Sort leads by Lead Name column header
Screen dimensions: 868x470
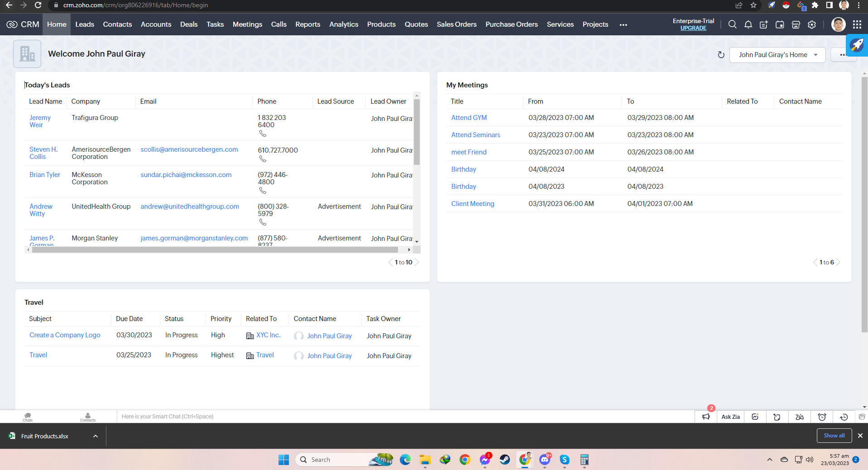click(x=45, y=101)
